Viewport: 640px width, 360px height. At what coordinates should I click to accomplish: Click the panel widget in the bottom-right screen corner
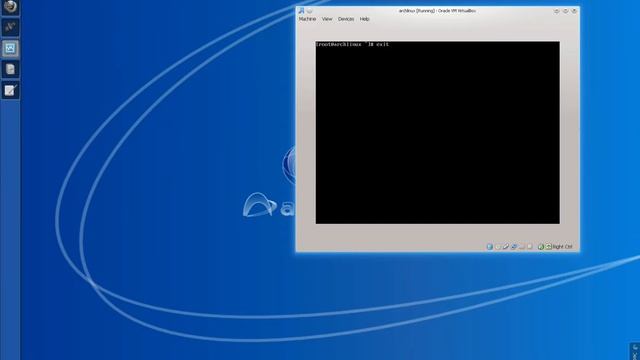pyautogui.click(x=635, y=351)
